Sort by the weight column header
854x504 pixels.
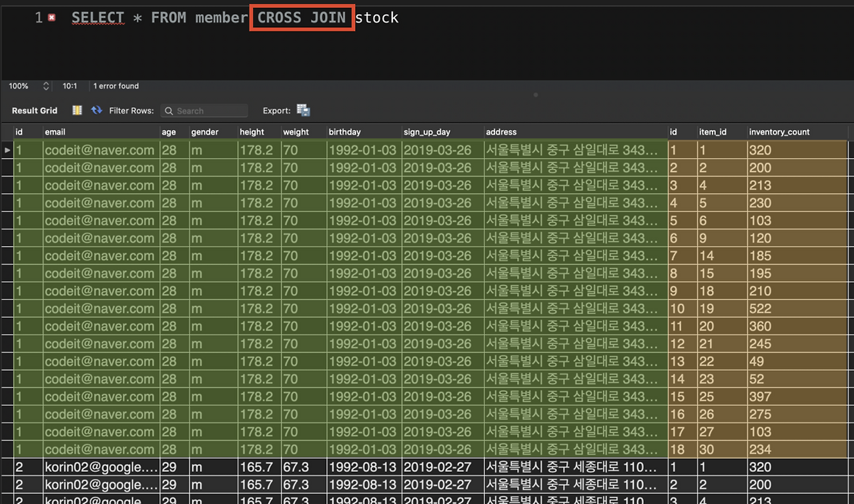304,132
